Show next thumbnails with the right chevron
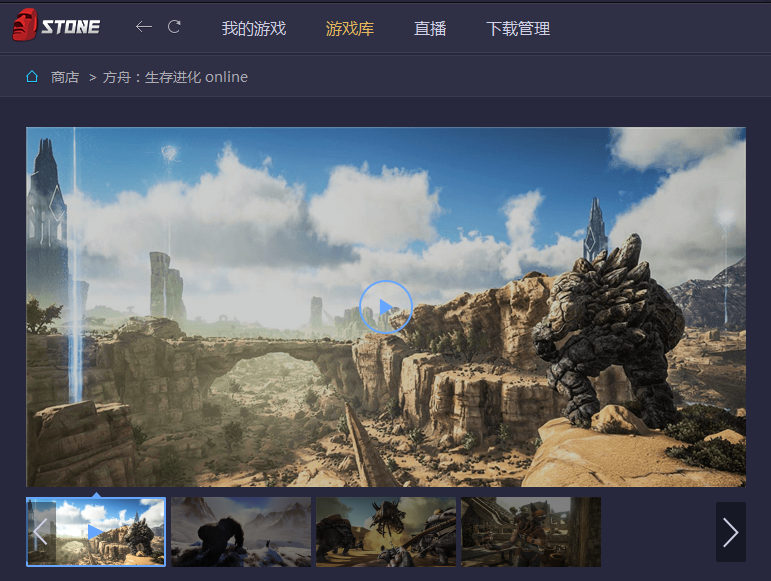The width and height of the screenshot is (771, 581). point(731,532)
